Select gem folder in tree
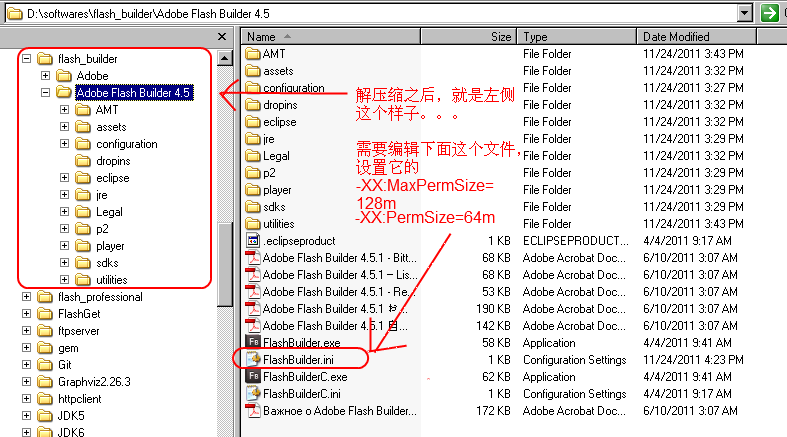The height and width of the screenshot is (437, 787). click(x=68, y=348)
